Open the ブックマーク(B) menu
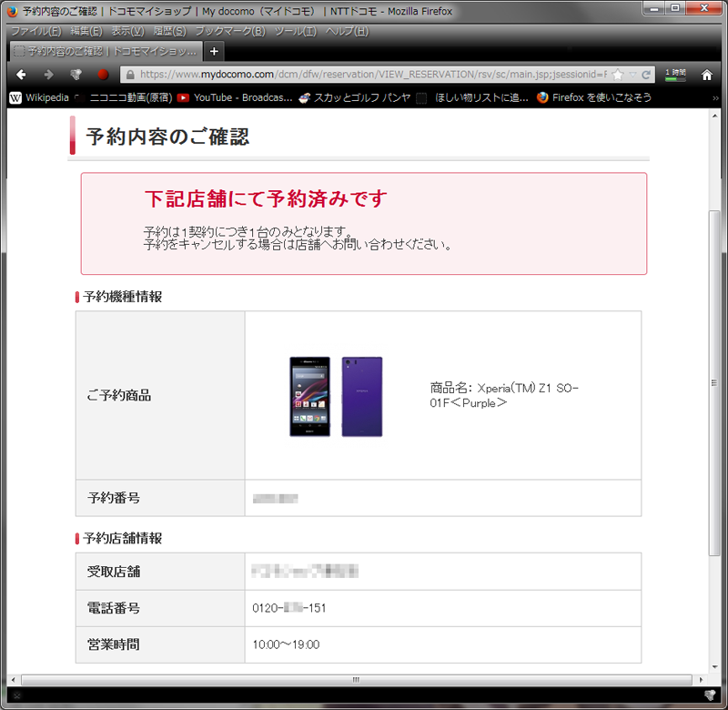Image resolution: width=728 pixels, height=710 pixels. click(x=230, y=31)
